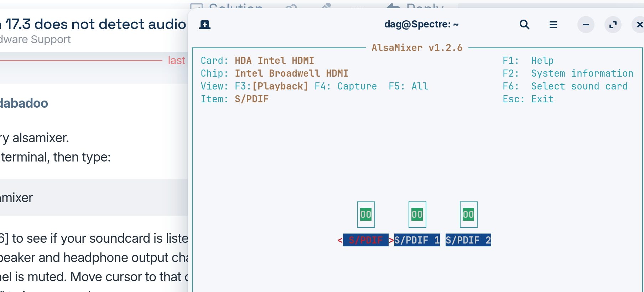The height and width of the screenshot is (292, 644).
Task: Switch to F3 Playback view
Action: pos(271,86)
